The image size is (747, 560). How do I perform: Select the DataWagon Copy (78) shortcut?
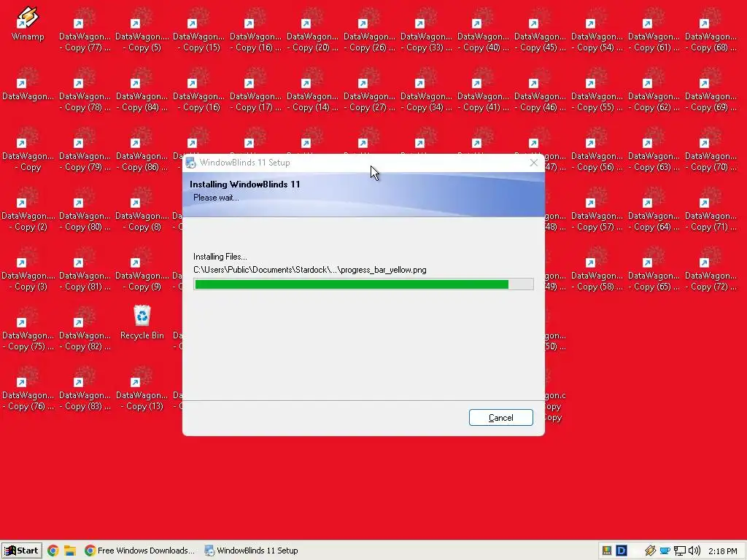point(85,90)
